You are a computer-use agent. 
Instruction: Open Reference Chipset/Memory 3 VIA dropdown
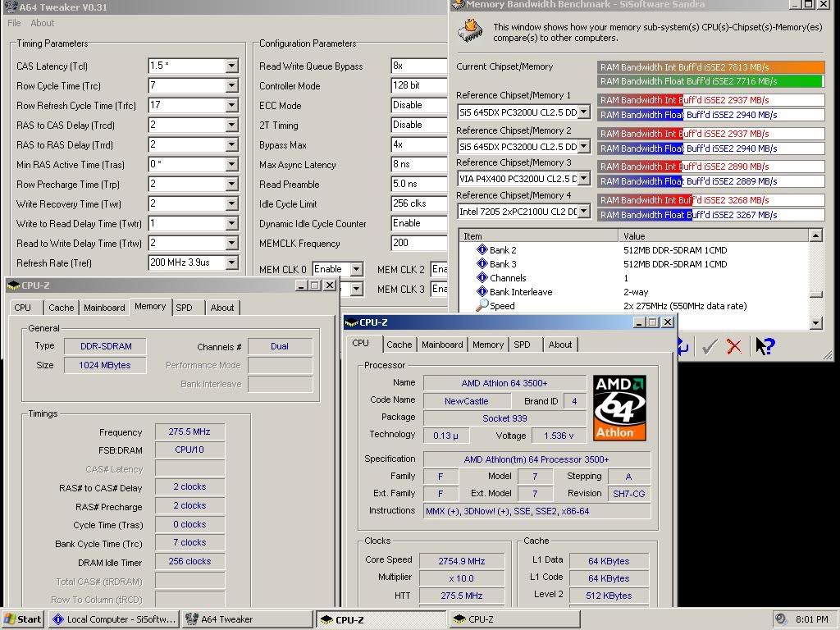[584, 178]
